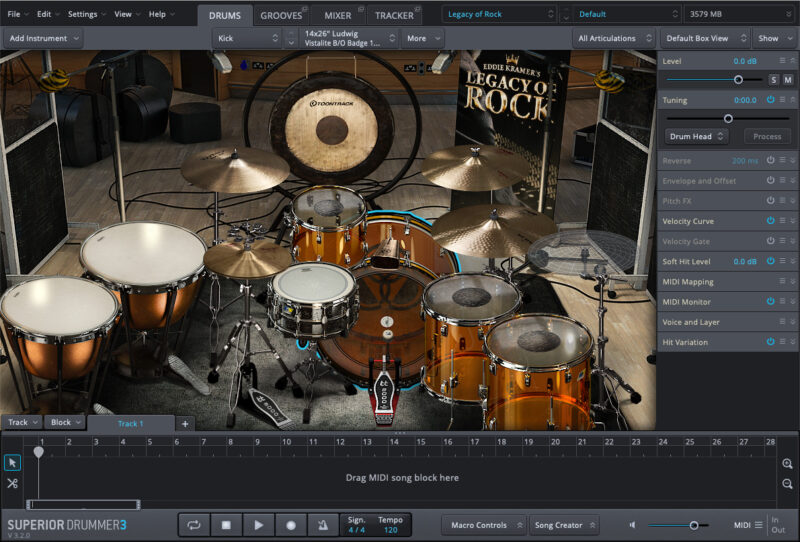
Task: Open the Reverse section menu icon
Action: click(x=782, y=160)
